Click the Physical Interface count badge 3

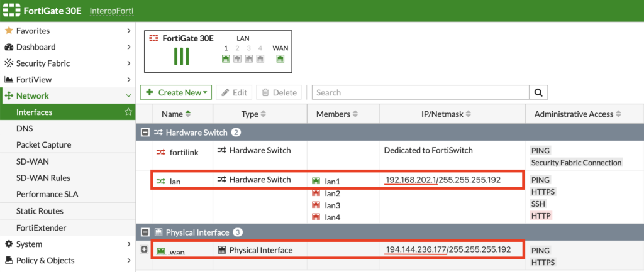pos(238,232)
